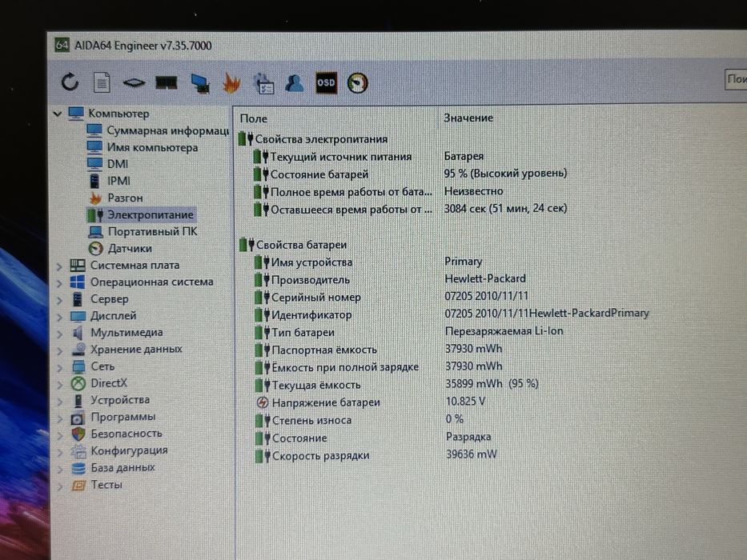The height and width of the screenshot is (560, 747).
Task: Open the Report toolbar icon
Action: tap(102, 82)
